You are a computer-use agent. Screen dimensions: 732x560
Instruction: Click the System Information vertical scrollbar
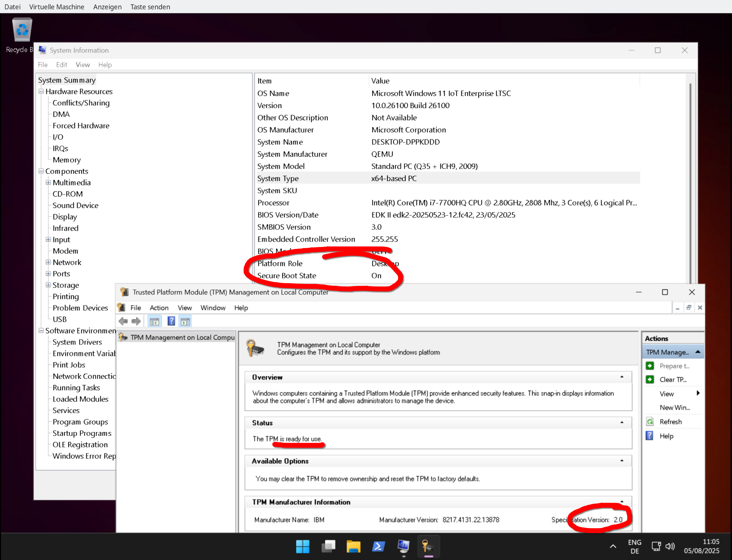pyautogui.click(x=690, y=183)
